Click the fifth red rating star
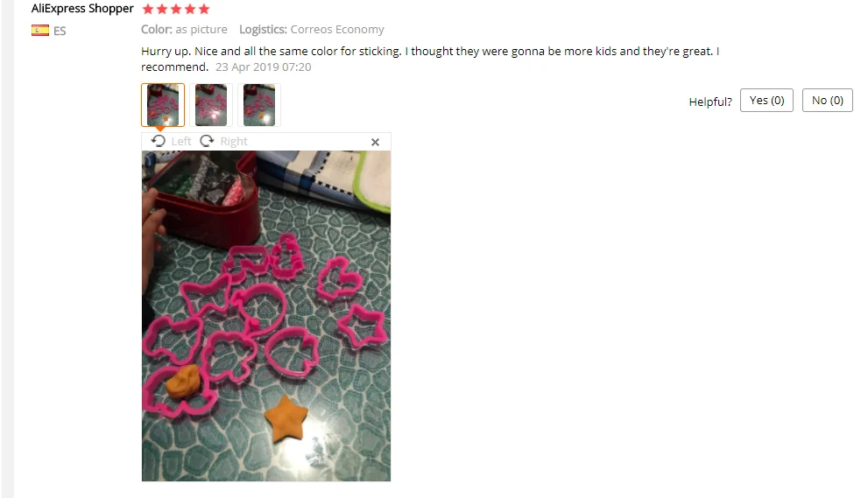 coord(204,9)
